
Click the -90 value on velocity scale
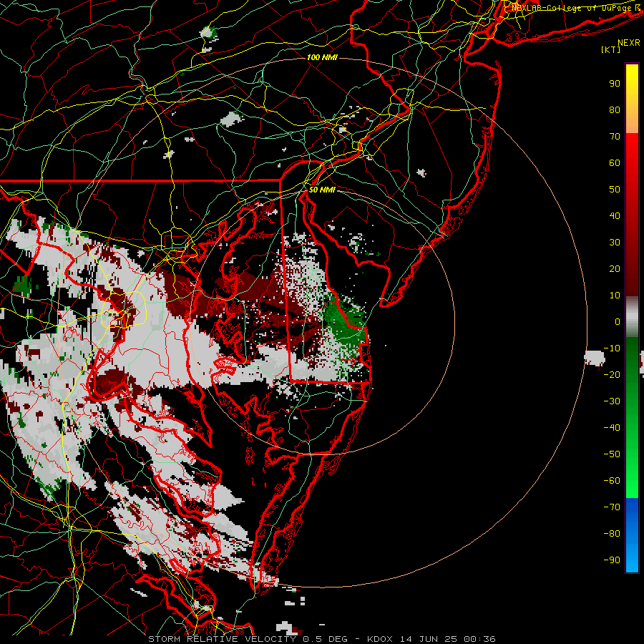[612, 560]
